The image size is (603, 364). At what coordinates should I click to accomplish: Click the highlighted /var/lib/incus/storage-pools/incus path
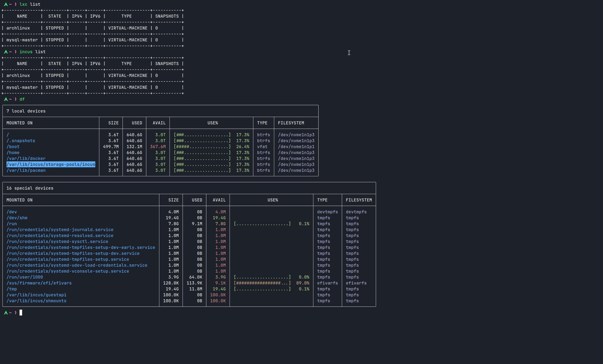click(51, 164)
